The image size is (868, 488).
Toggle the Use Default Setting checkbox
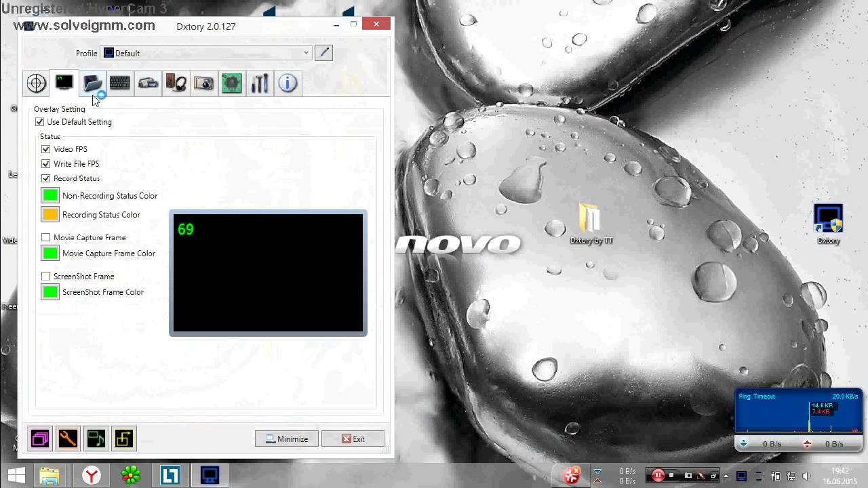(39, 122)
